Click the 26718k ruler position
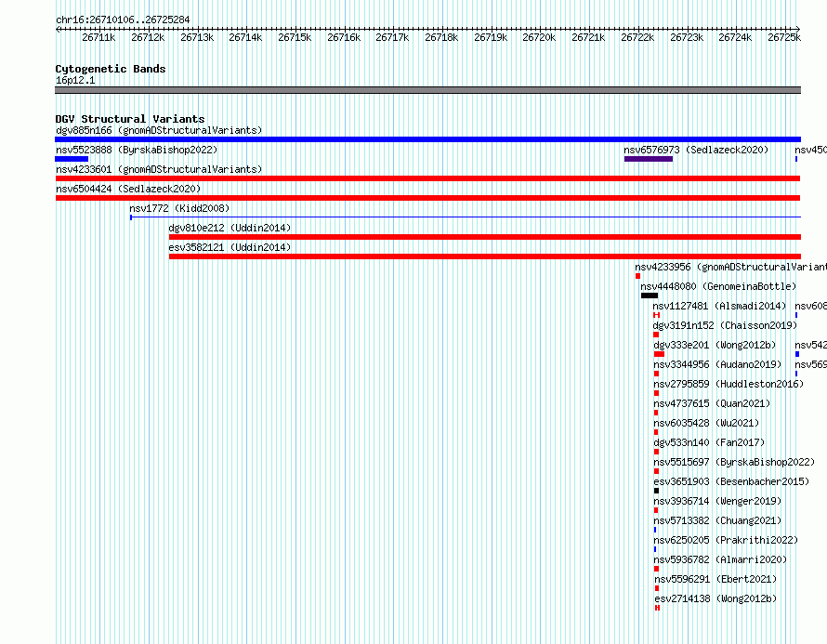Image resolution: width=827 pixels, height=644 pixels. coord(441,37)
